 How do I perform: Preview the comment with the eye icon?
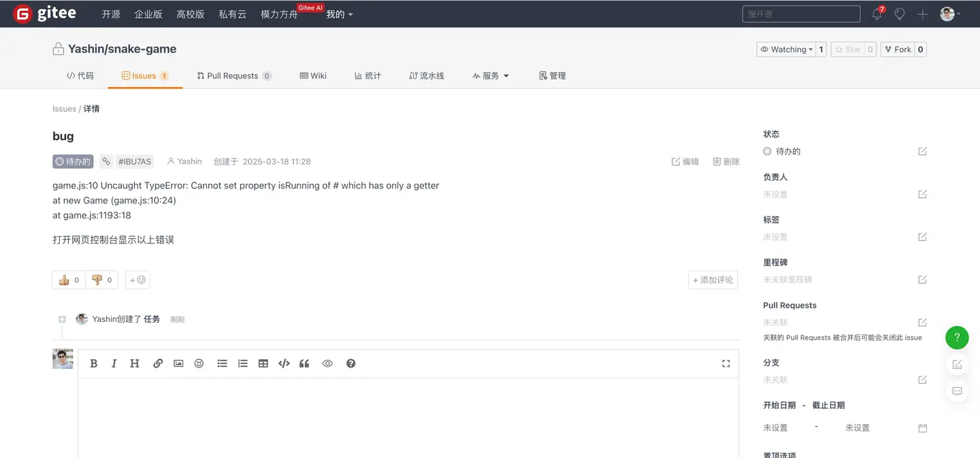[x=327, y=363]
